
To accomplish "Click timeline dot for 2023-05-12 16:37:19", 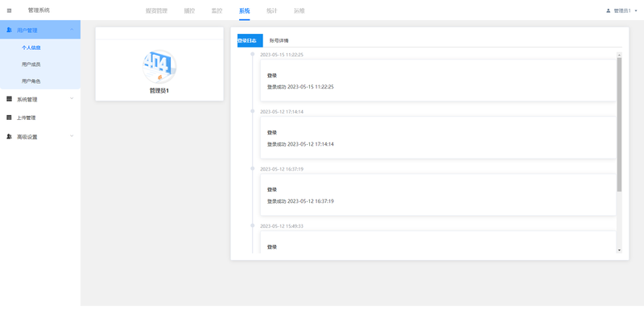I will click(253, 168).
